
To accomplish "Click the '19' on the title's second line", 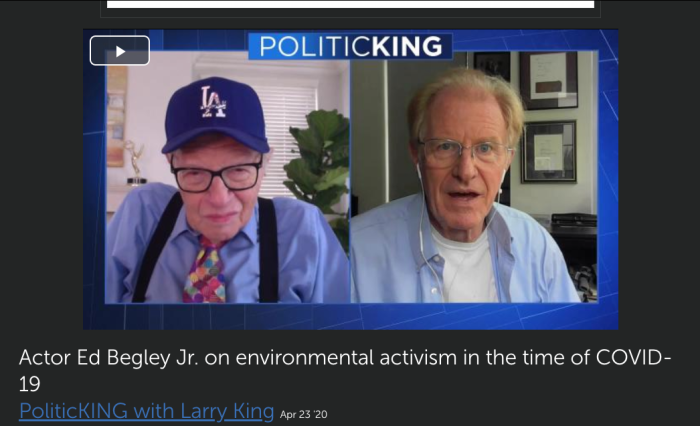I will coord(29,384).
